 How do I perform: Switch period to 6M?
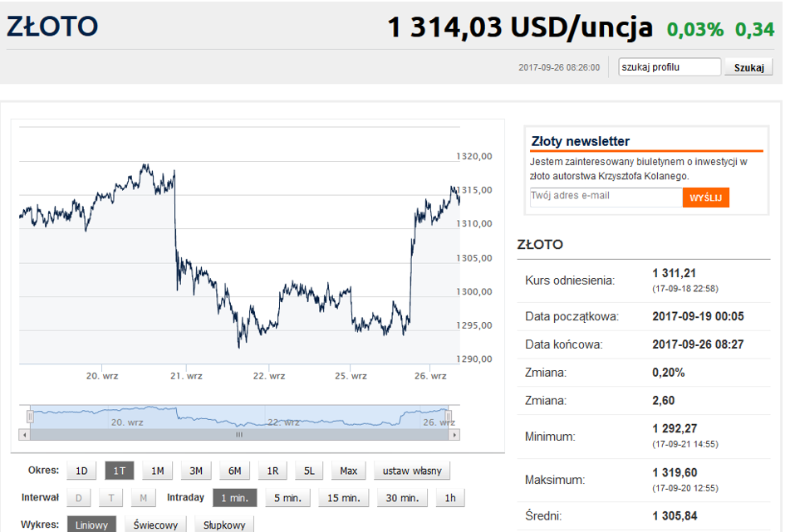(235, 471)
